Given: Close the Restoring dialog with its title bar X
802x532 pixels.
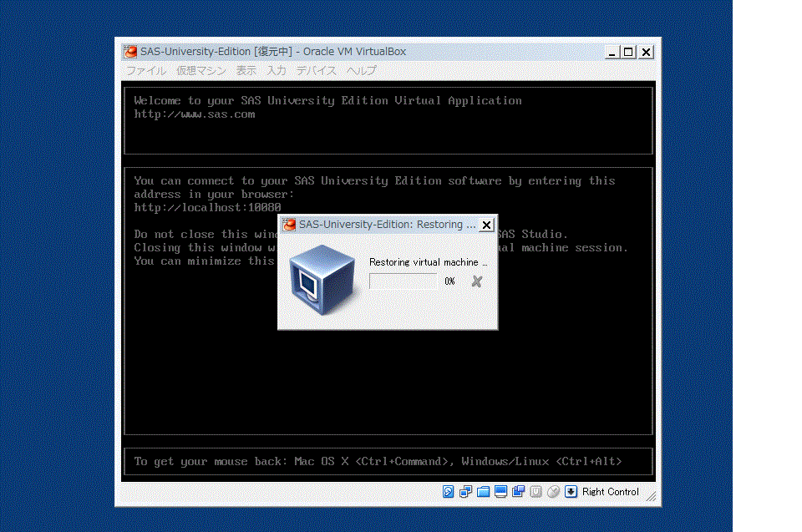Looking at the screenshot, I should point(487,225).
